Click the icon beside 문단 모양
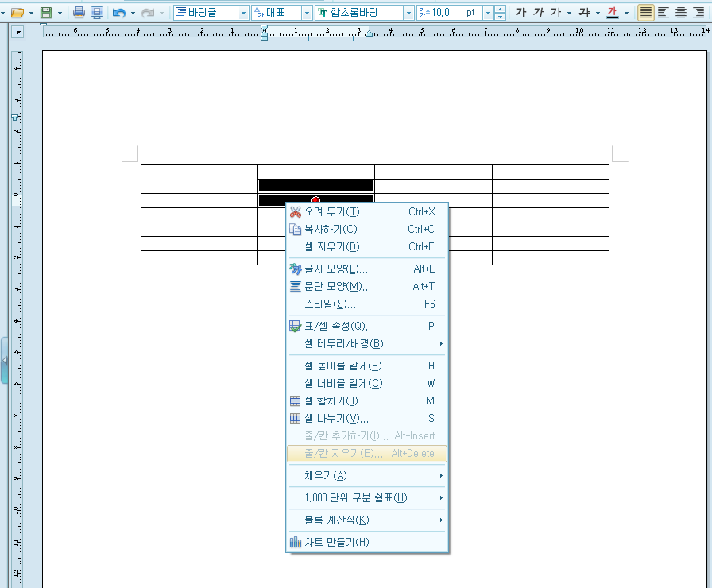The width and height of the screenshot is (712, 588). [x=295, y=287]
